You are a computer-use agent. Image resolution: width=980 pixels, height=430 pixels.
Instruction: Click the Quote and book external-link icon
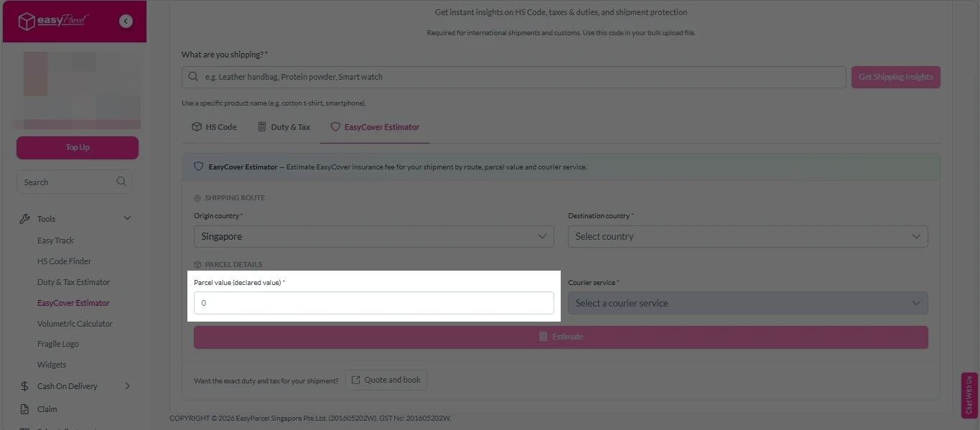point(355,380)
